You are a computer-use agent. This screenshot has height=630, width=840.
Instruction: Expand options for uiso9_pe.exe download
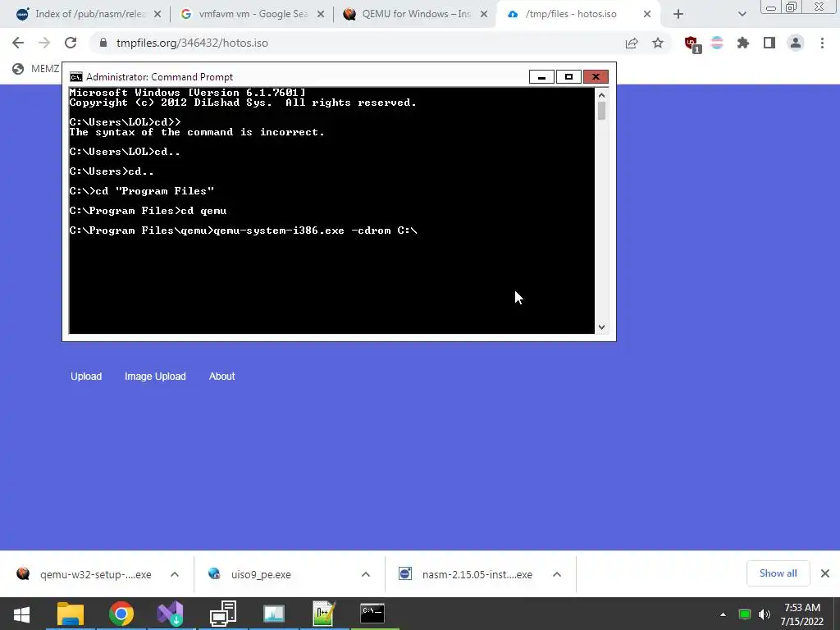coord(366,574)
